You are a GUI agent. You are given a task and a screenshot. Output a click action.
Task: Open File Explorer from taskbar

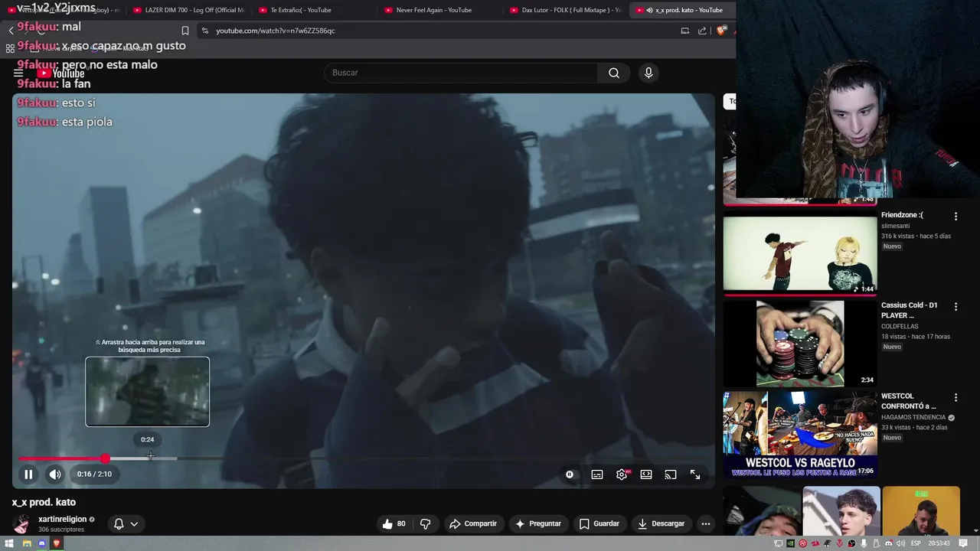pos(26,543)
